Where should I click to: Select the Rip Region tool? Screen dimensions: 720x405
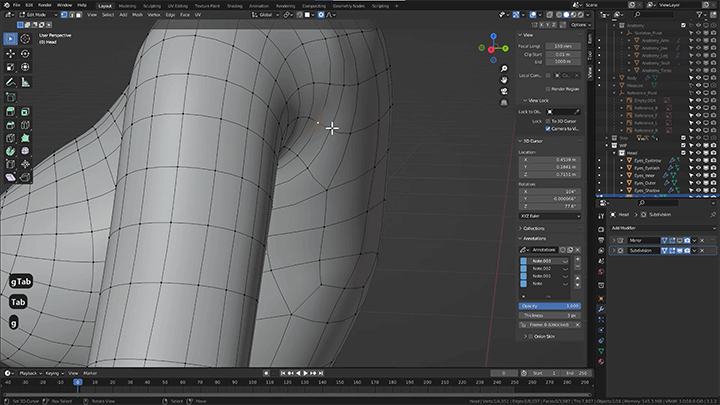point(25,177)
